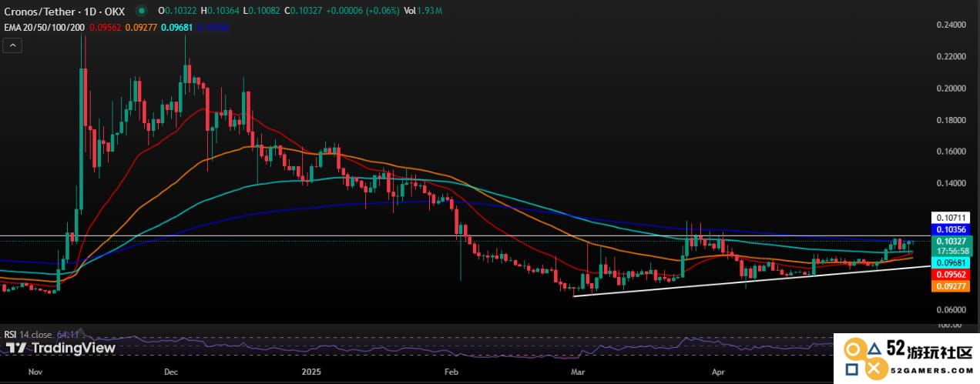This screenshot has height=384, width=980.
Task: Click the +0.00006 (+0.06%) change readout
Action: (x=362, y=11)
